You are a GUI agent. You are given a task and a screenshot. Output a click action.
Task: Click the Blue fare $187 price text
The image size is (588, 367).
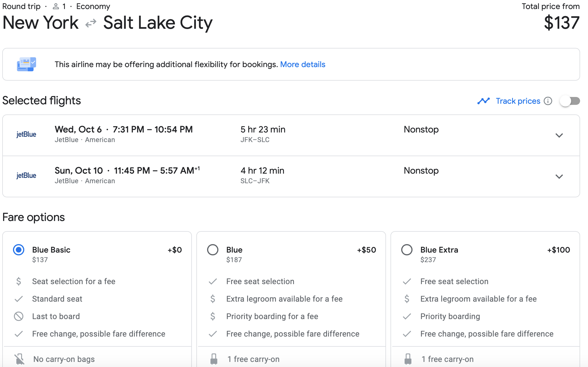point(234,260)
